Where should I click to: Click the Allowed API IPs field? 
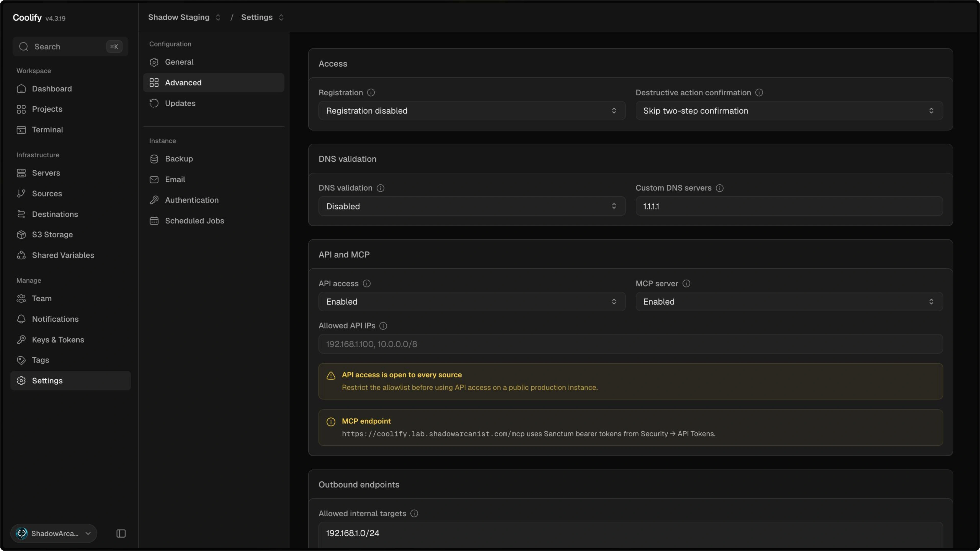pos(630,344)
